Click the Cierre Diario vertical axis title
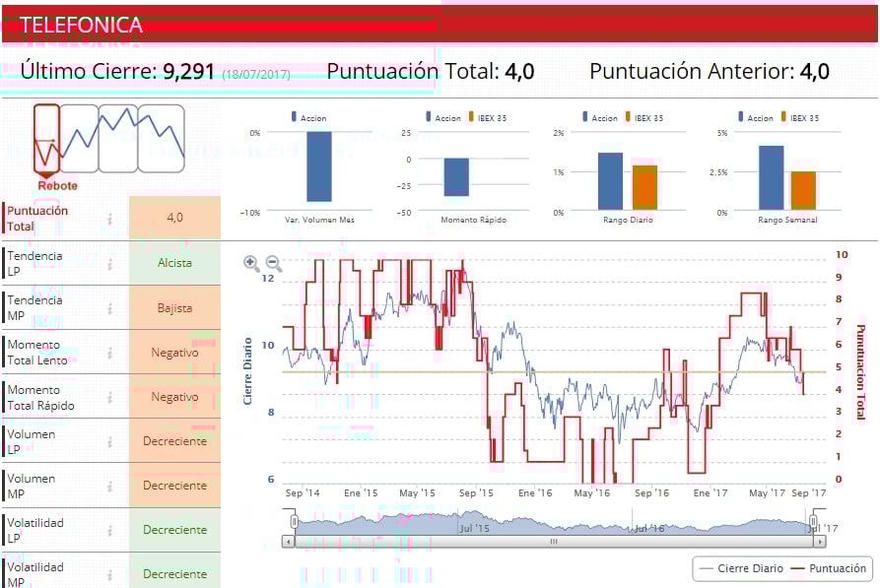880x588 pixels. tap(247, 371)
